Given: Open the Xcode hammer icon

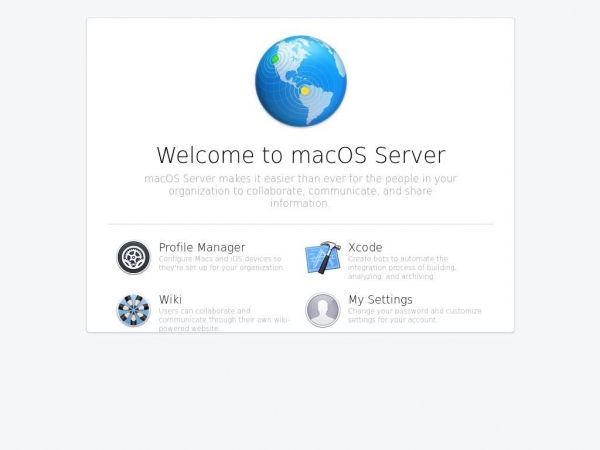Looking at the screenshot, I should (x=323, y=257).
